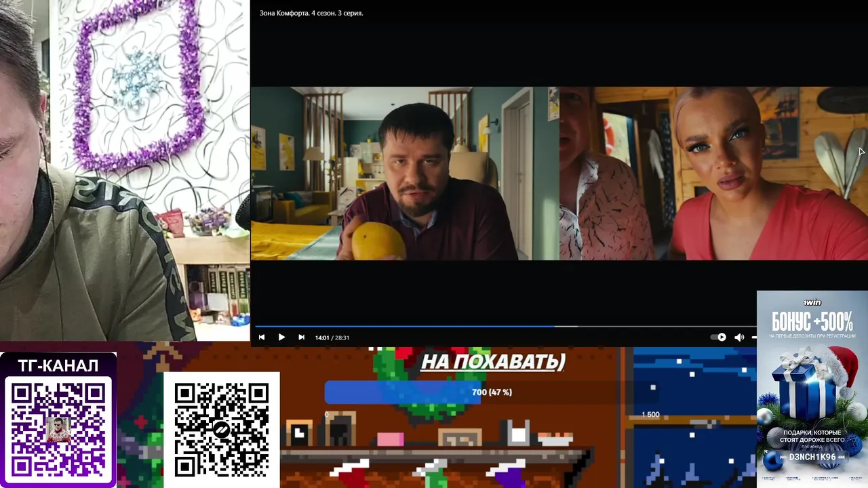Mute the video player volume
868x488 pixels.
[x=739, y=338]
